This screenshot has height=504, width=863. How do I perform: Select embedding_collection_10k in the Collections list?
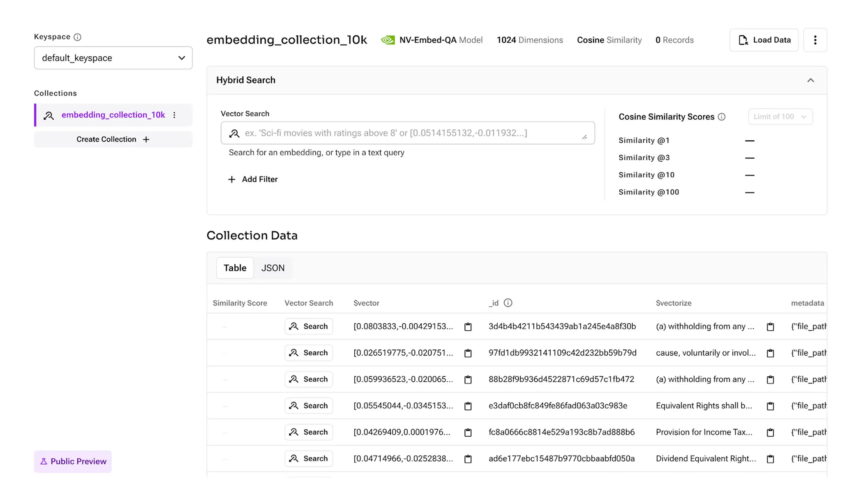coord(113,115)
